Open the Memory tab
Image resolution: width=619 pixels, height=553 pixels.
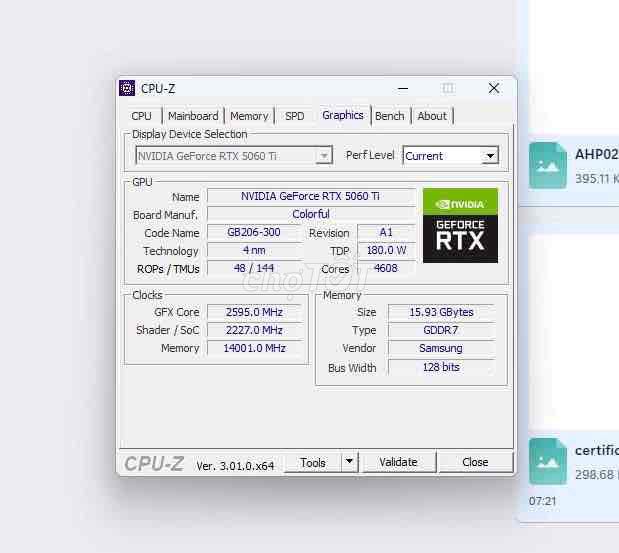(249, 116)
